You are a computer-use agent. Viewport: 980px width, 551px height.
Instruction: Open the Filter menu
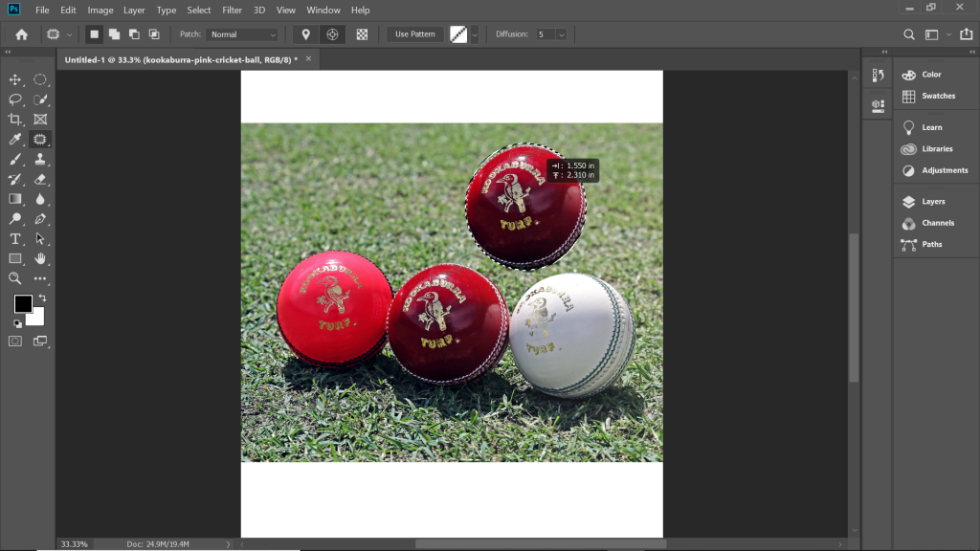click(x=232, y=10)
